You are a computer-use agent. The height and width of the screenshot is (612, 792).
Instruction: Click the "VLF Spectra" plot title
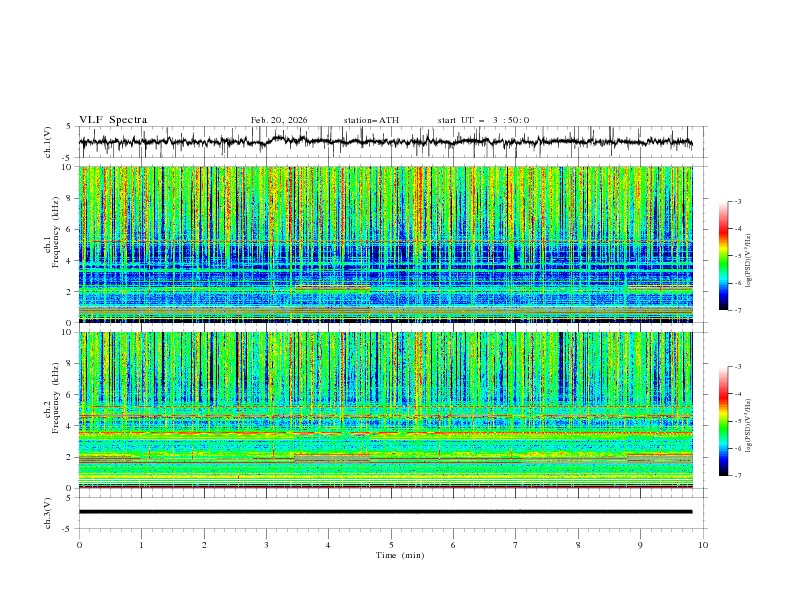click(113, 120)
